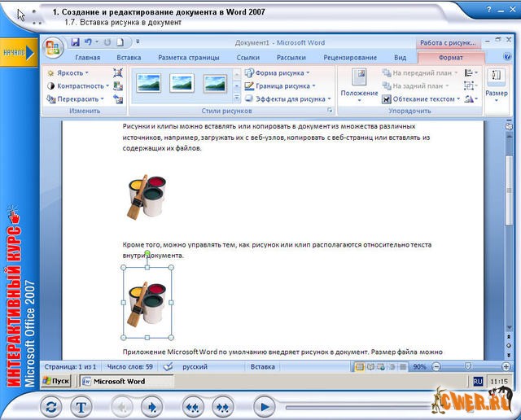Click the Undo arrow in quick access toolbar
Viewport: 521px width, 420px height.
point(88,42)
